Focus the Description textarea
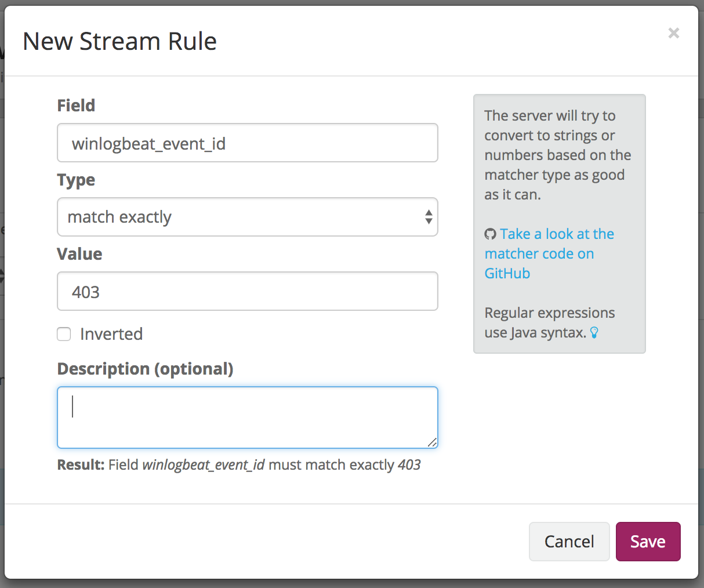The height and width of the screenshot is (588, 704). pyautogui.click(x=247, y=418)
